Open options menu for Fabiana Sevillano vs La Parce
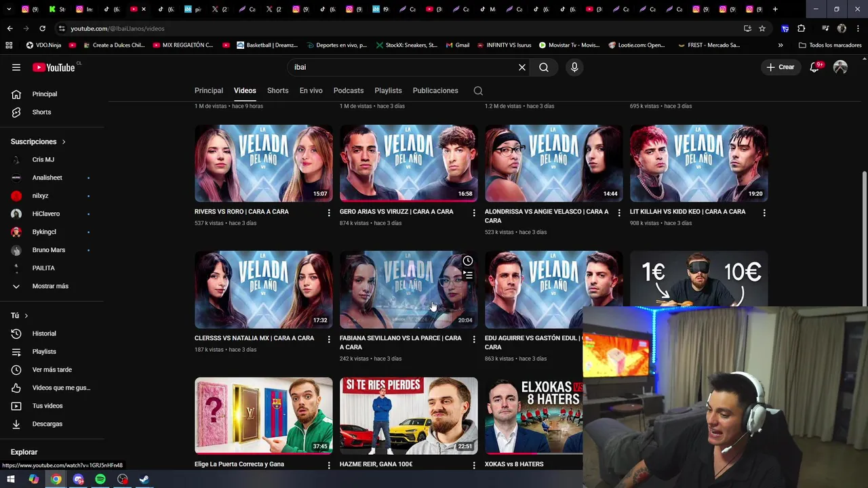The image size is (868, 488). point(474,339)
